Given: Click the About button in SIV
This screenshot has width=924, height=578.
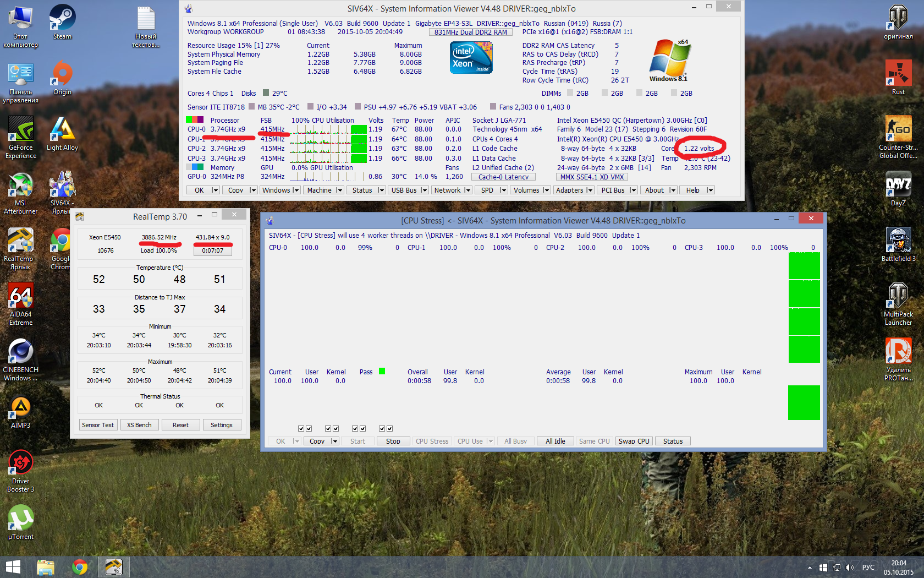Looking at the screenshot, I should (654, 190).
